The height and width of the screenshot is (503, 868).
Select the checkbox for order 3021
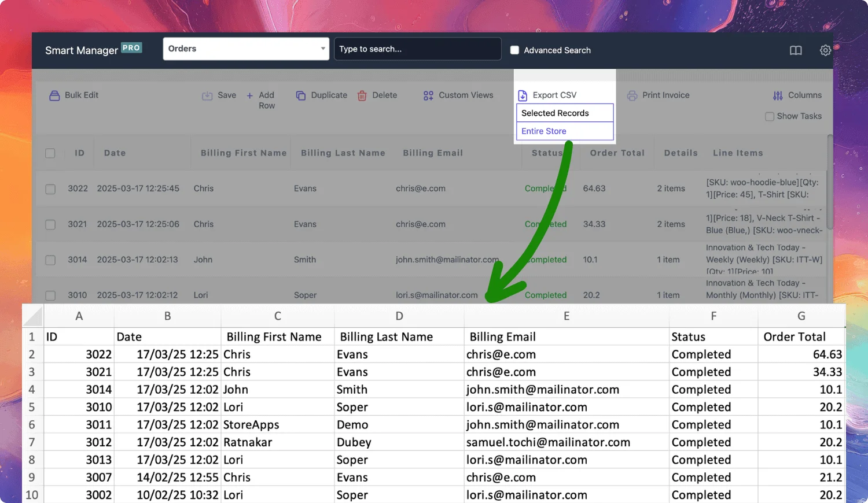50,224
